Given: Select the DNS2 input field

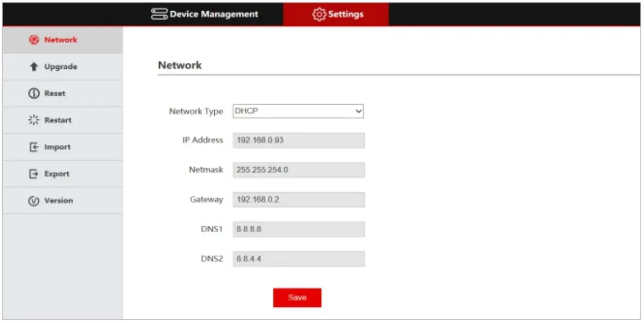Looking at the screenshot, I should (x=298, y=259).
